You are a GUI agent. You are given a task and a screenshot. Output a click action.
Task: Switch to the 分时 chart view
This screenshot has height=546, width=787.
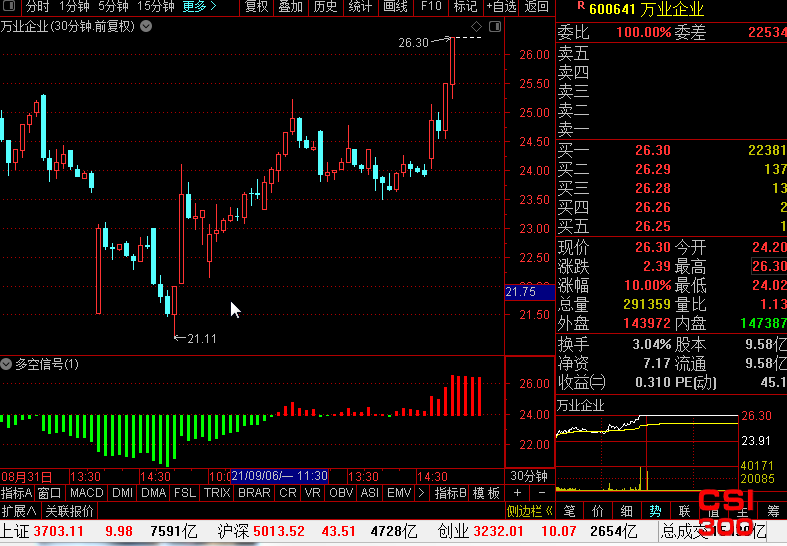tap(38, 7)
